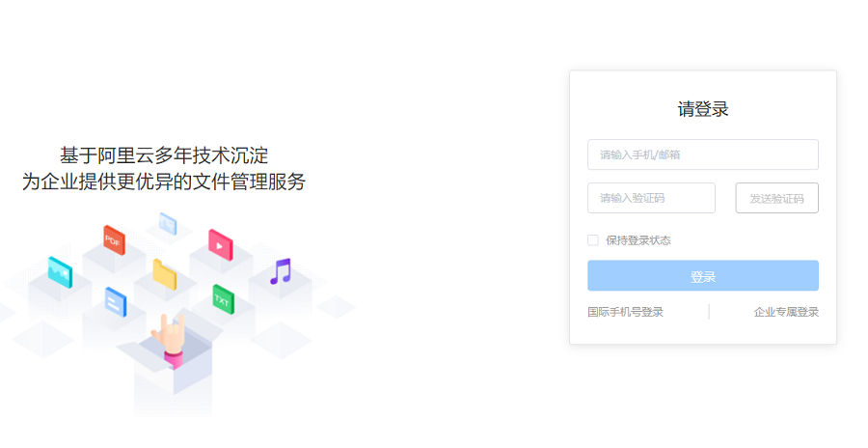Screen dimensions: 868x448
Task: Click the blue 登录 button
Action: click(702, 275)
